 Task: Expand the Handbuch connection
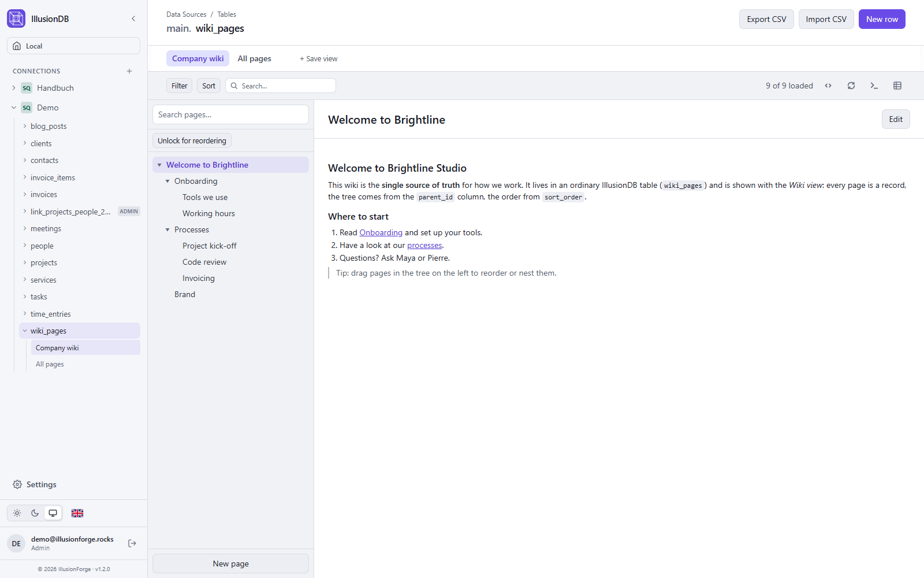(x=14, y=88)
